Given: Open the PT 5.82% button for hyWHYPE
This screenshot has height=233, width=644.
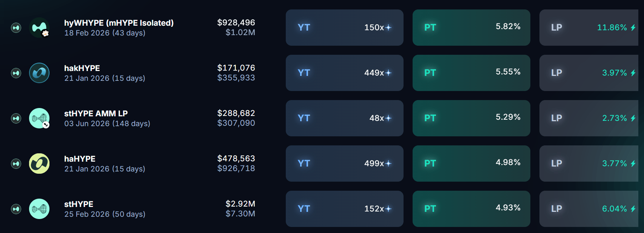Looking at the screenshot, I should click(x=471, y=28).
